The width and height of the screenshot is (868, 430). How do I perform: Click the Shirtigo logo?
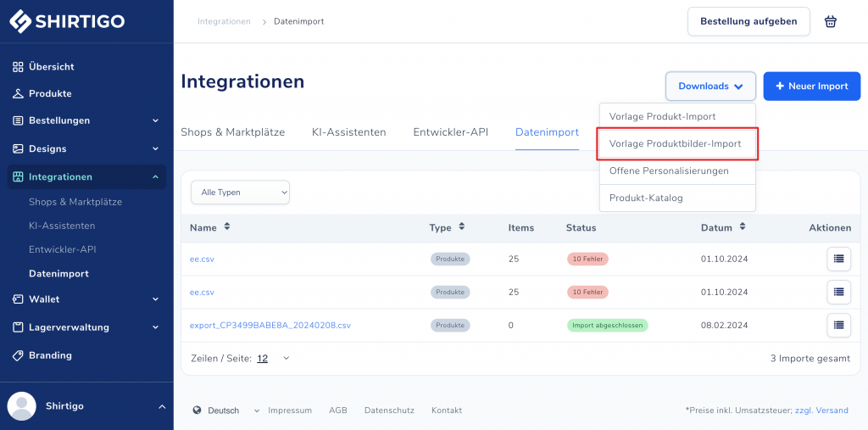(x=67, y=21)
